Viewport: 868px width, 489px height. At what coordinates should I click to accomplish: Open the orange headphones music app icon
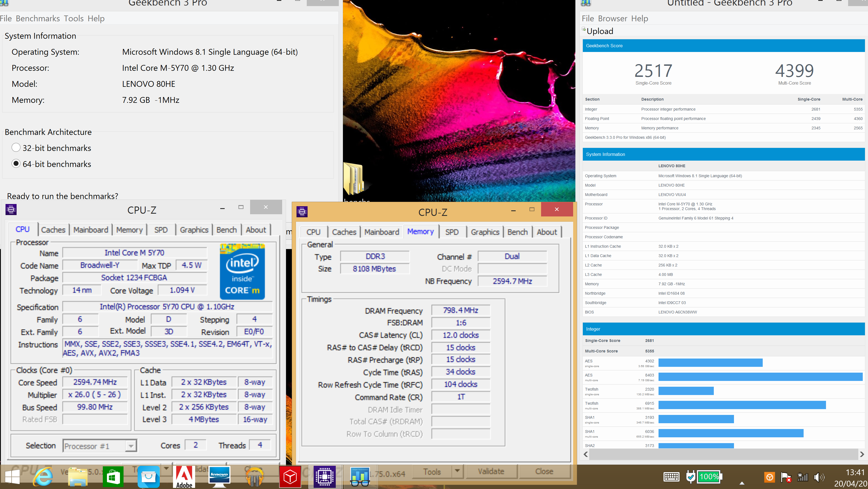click(x=255, y=477)
